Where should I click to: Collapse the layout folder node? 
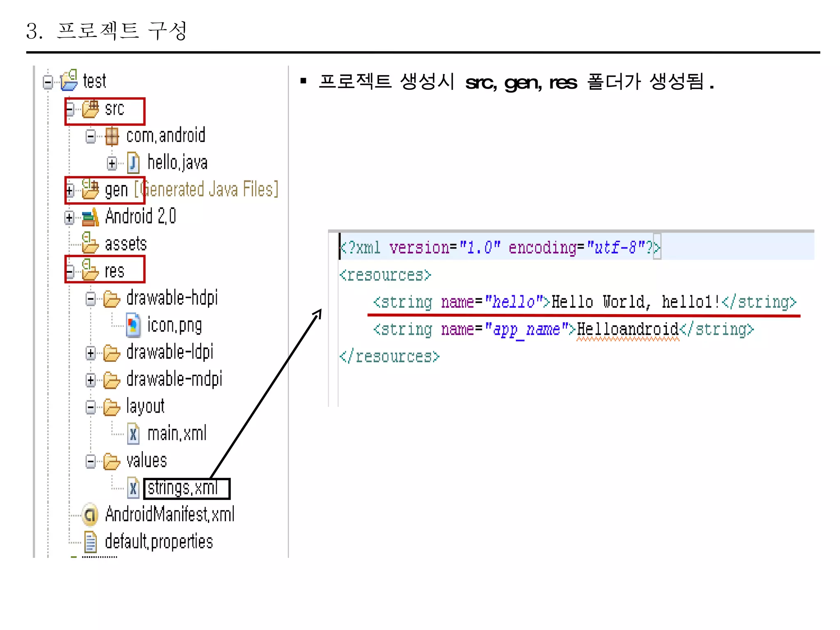[x=91, y=407]
